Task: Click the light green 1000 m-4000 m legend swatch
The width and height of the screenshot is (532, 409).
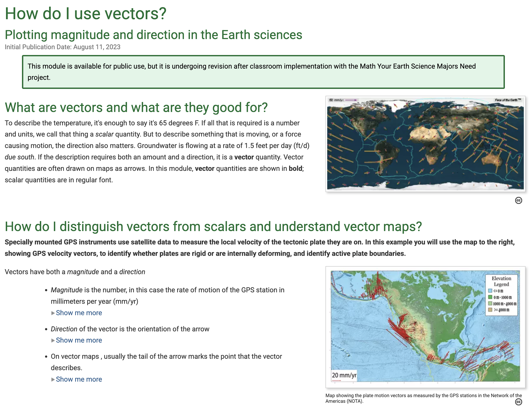Action: (490, 303)
